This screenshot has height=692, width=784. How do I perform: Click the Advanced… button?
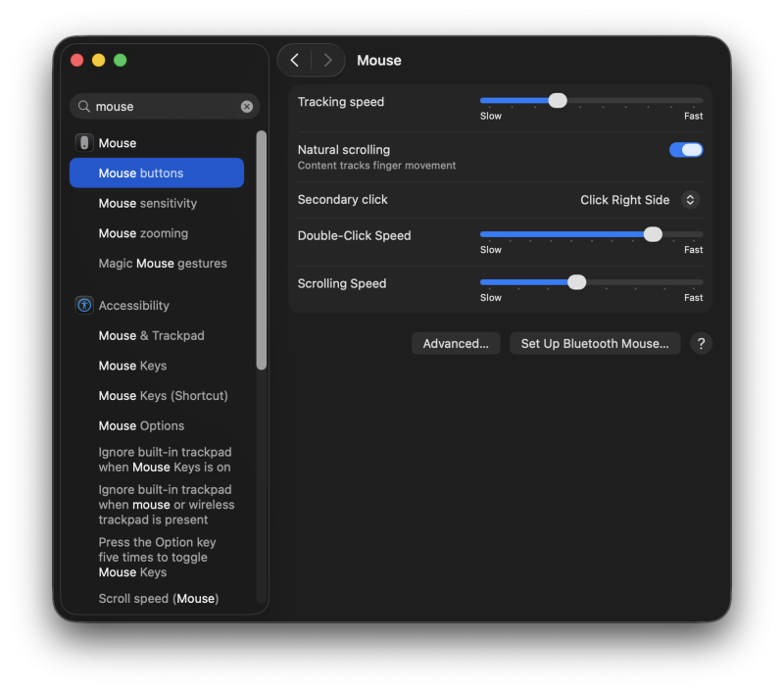click(x=456, y=344)
